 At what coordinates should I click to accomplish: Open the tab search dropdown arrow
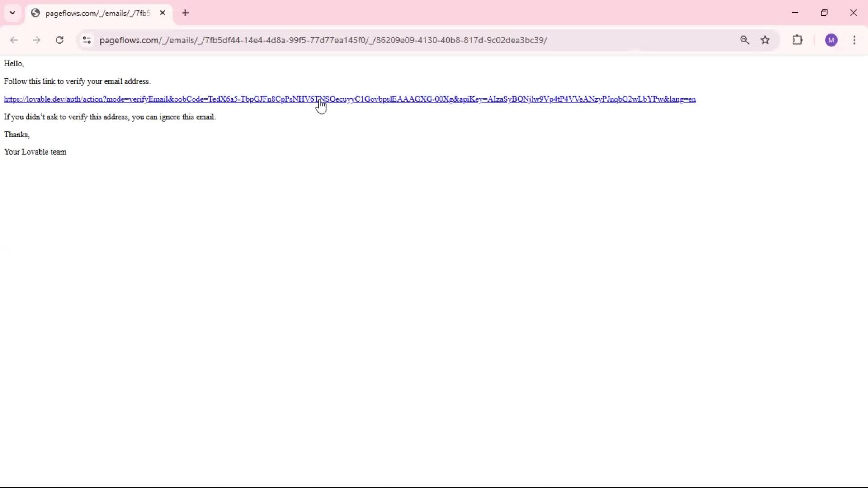tap(13, 13)
